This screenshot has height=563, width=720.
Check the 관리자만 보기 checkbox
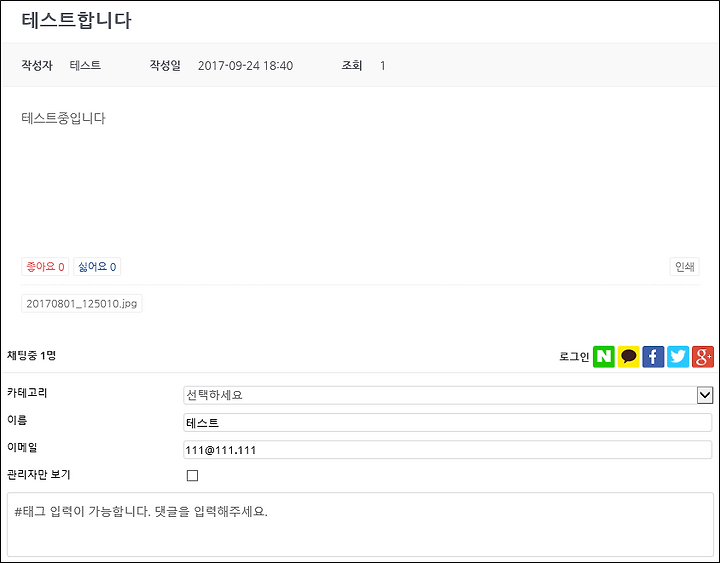[x=192, y=475]
